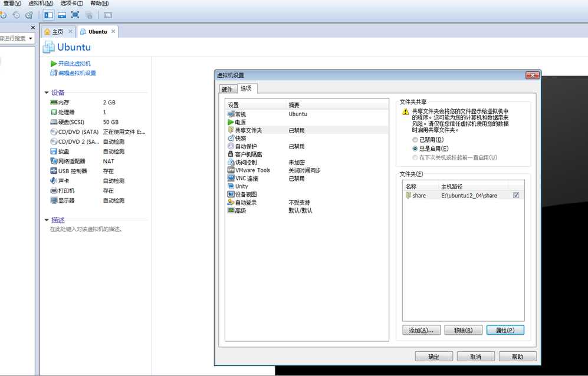Screen dimensions: 588x376
Task: Select 在下次关机或挂起前一直启用(U) radio option
Action: (415, 157)
